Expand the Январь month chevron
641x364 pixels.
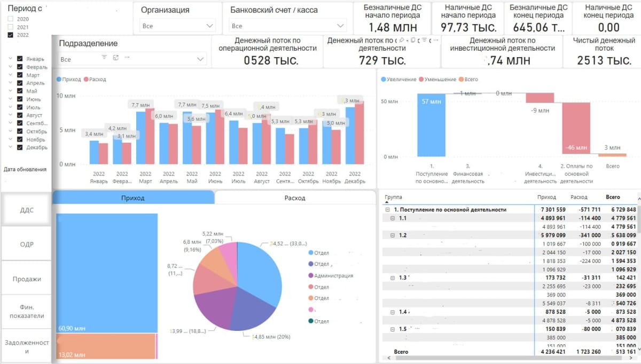coord(10,59)
